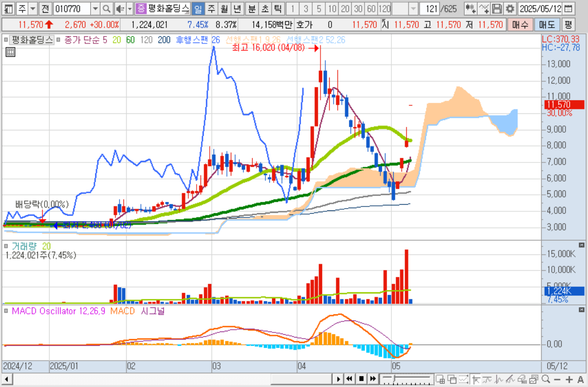Click the date field 2025/05/12

540,8
